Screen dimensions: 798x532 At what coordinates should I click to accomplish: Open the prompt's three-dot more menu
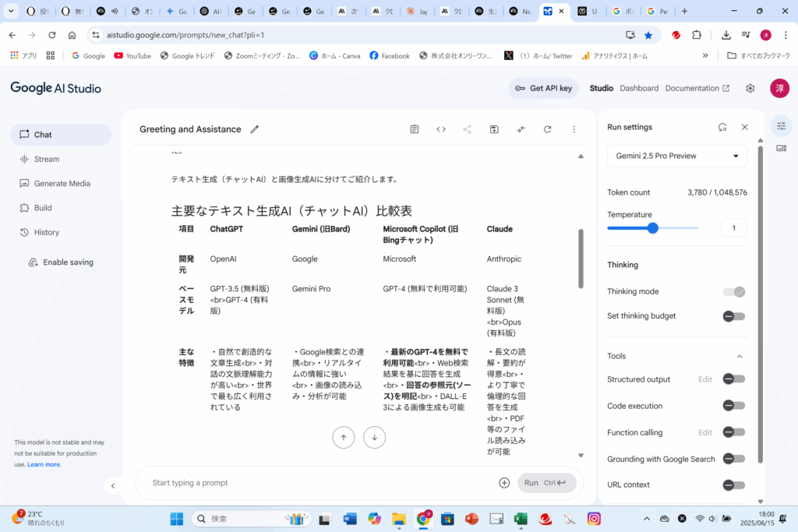tap(574, 129)
